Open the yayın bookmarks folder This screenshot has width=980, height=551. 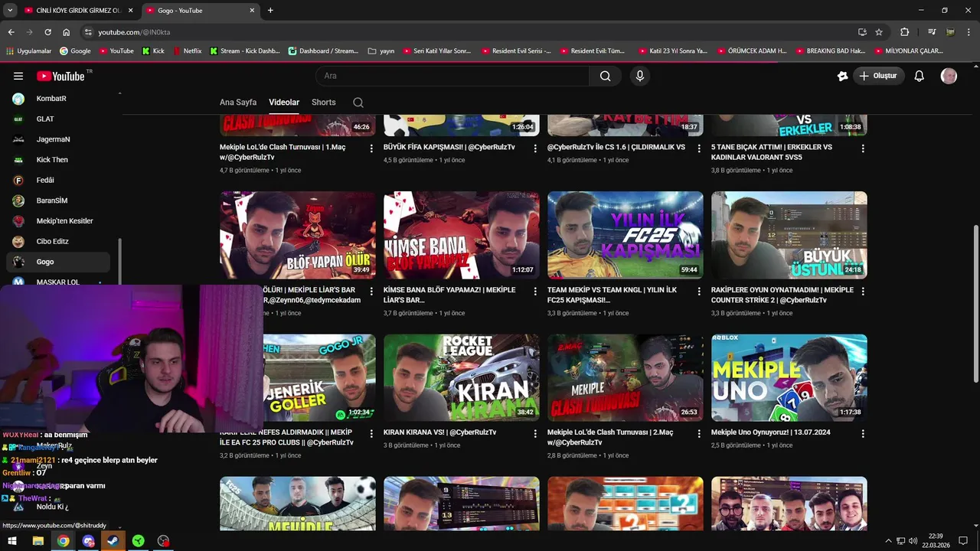coord(381,51)
